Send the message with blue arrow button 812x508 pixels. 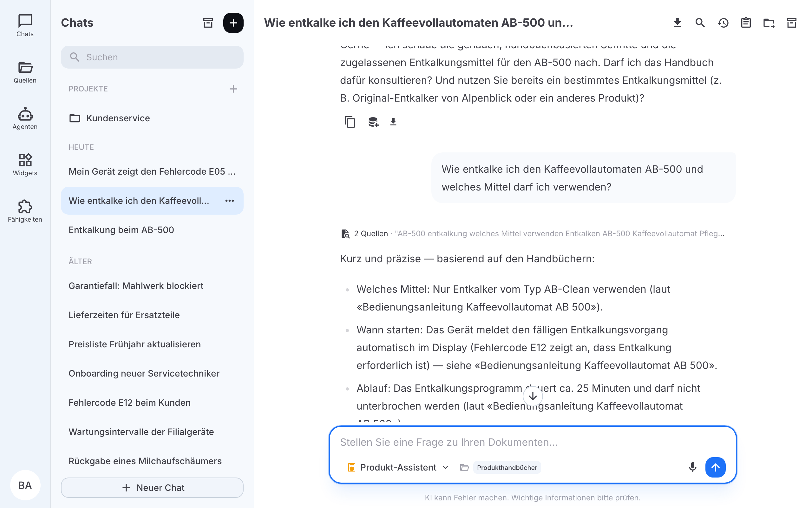coord(715,467)
